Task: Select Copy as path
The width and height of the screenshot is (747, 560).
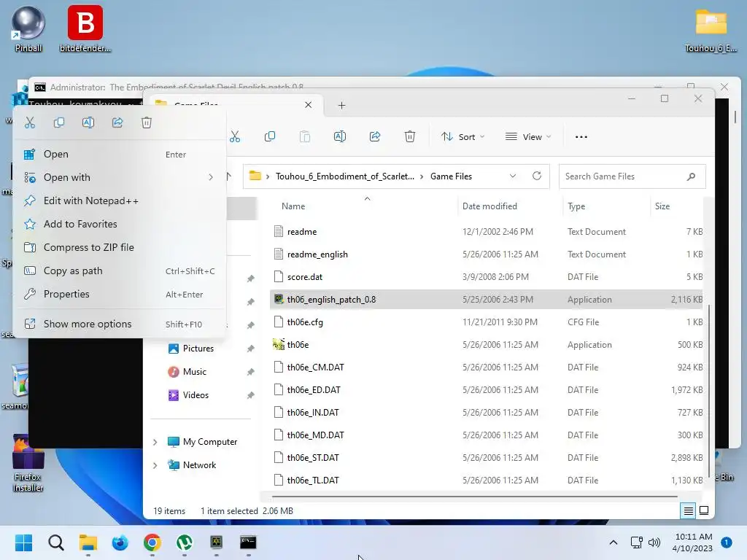Action: coord(120,271)
